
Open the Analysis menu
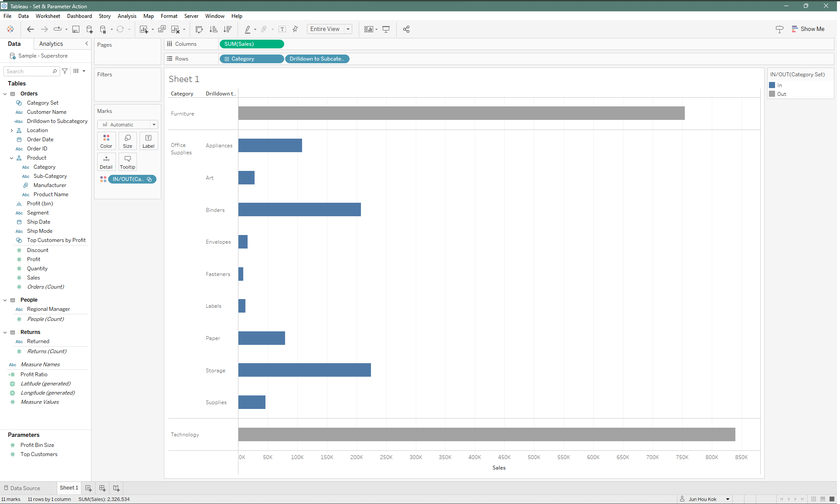point(127,16)
